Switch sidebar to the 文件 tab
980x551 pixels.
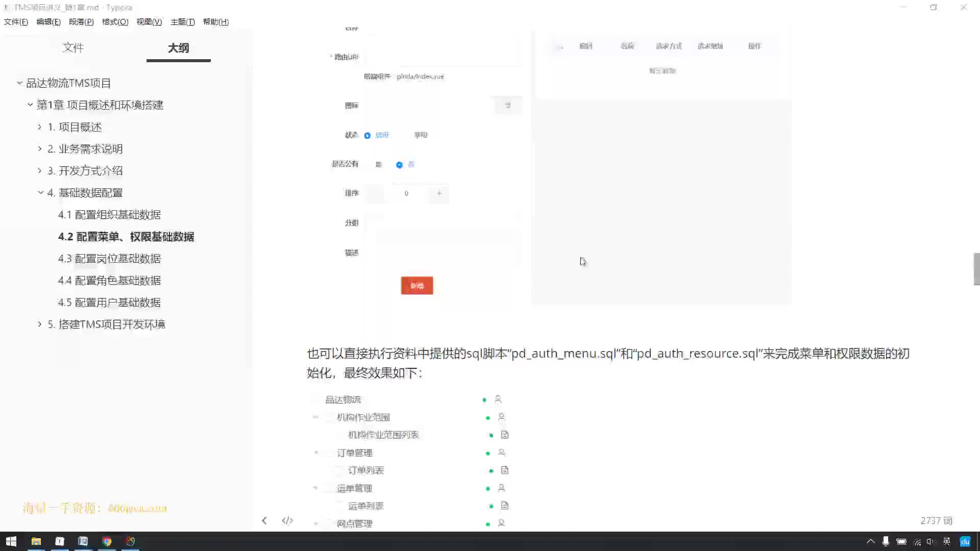coord(73,47)
